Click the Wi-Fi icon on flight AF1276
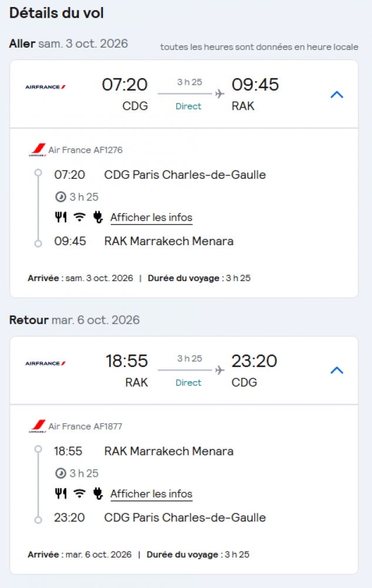This screenshot has width=372, height=588. tap(79, 217)
